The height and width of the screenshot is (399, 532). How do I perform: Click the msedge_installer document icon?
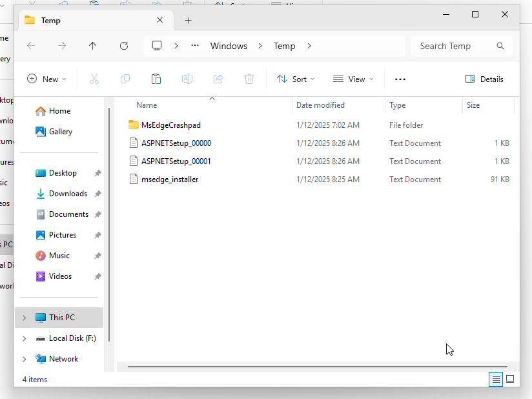tap(134, 179)
